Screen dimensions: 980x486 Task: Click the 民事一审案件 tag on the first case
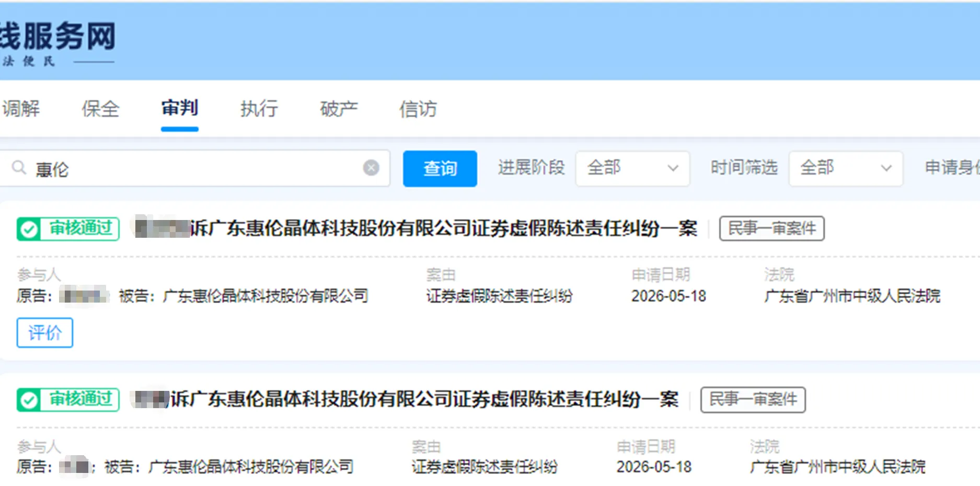pyautogui.click(x=772, y=228)
